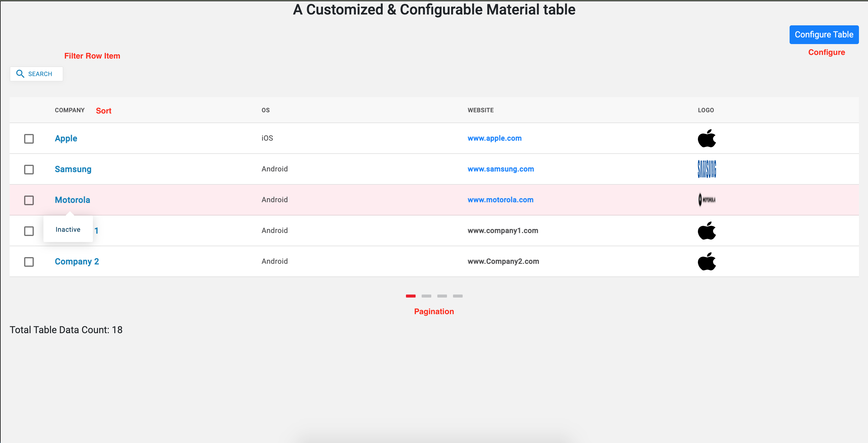Open www.apple.com website link
This screenshot has height=443, width=868.
[x=494, y=138]
